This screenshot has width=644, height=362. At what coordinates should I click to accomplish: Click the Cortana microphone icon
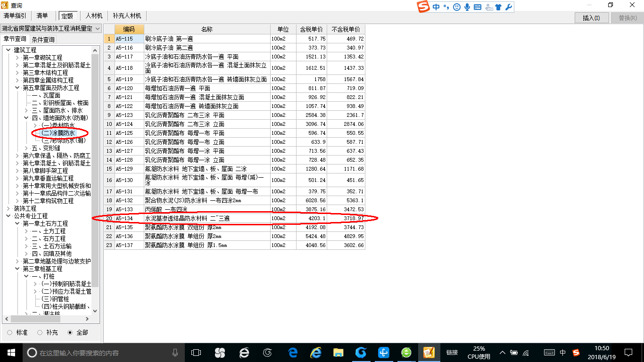175,352
